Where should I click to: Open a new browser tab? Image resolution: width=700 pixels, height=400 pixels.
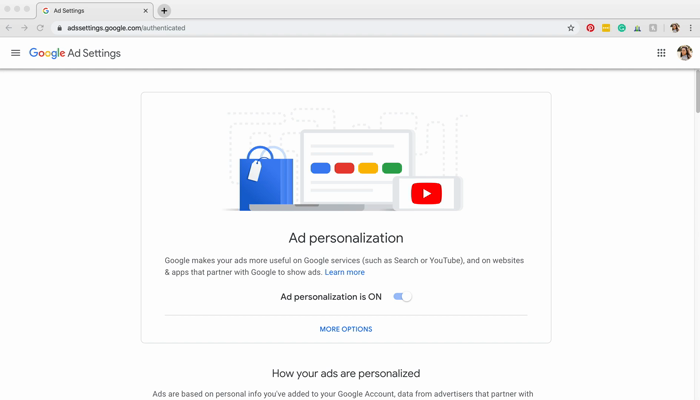point(164,11)
